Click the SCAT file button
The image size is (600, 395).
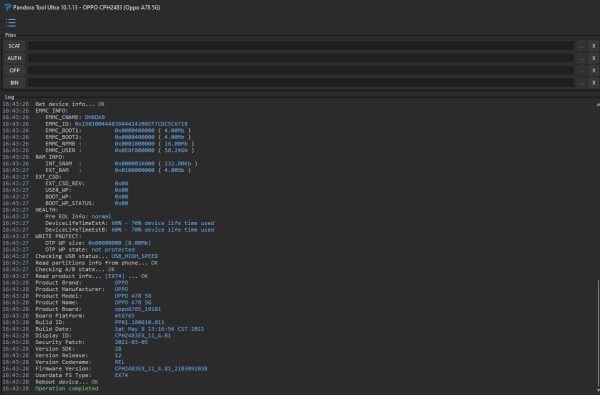(14, 46)
